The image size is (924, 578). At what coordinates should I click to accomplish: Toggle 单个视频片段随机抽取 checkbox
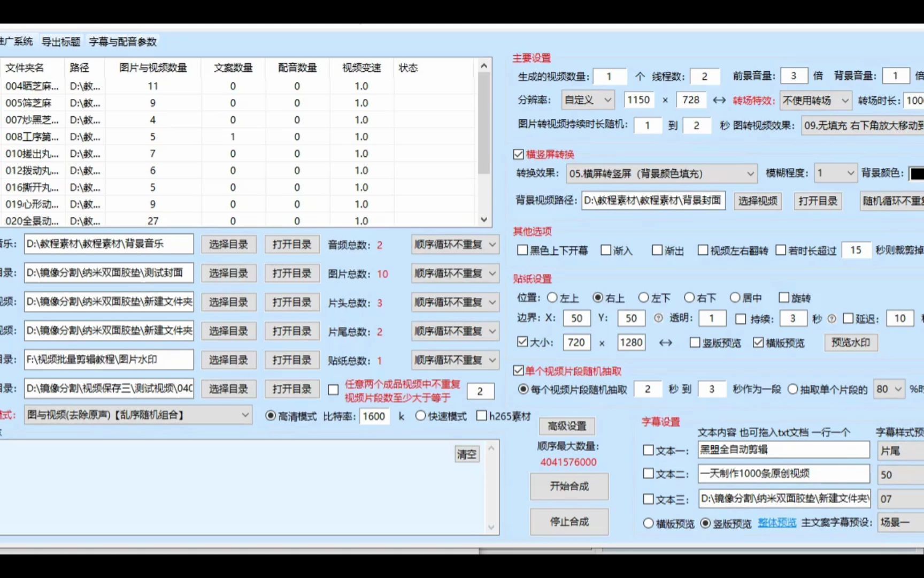coord(518,370)
